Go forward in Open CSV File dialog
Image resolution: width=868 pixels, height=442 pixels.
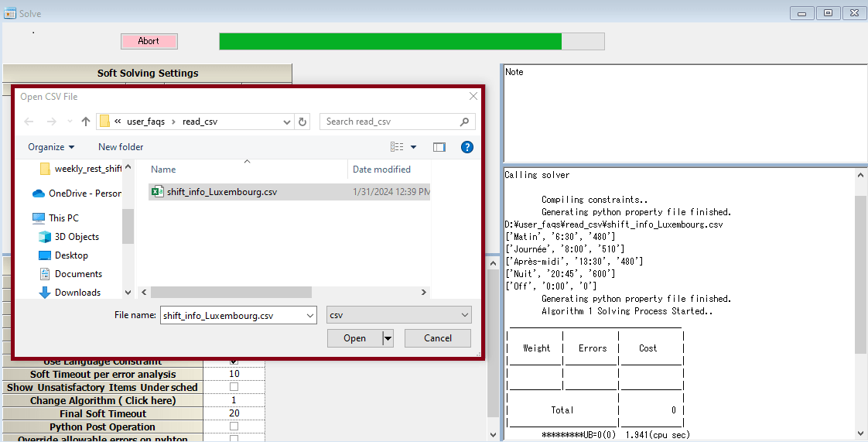52,122
